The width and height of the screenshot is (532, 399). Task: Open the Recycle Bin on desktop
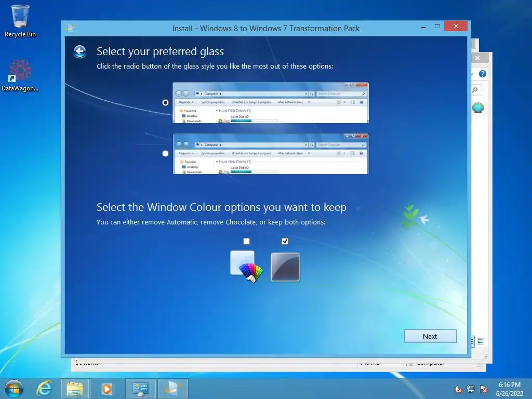point(20,21)
